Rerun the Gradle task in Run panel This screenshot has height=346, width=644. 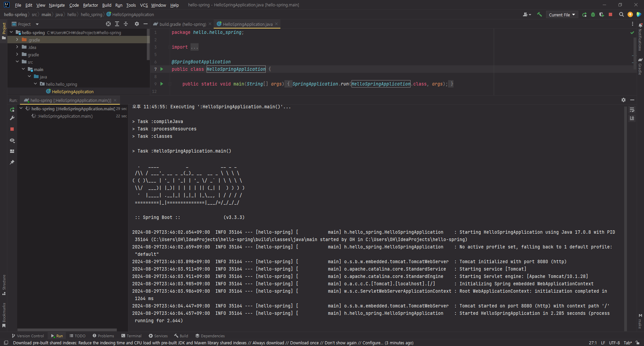pos(12,110)
